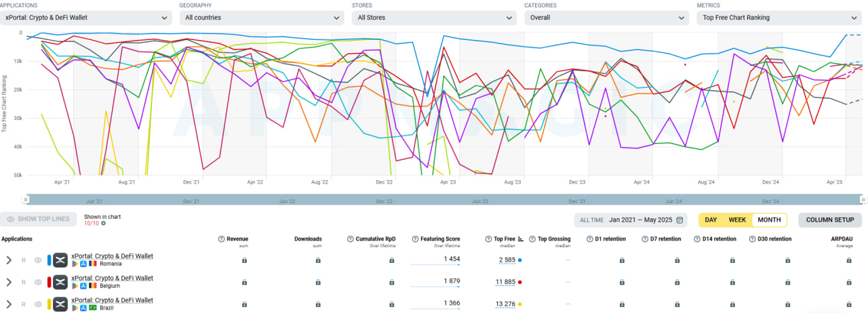This screenshot has width=868, height=313.
Task: Click the left handle of the timeline range slider
Action: tap(26, 200)
